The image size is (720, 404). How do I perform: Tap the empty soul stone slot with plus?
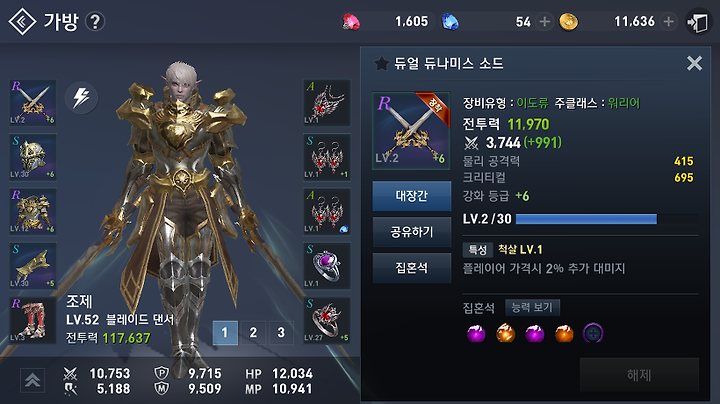[593, 333]
